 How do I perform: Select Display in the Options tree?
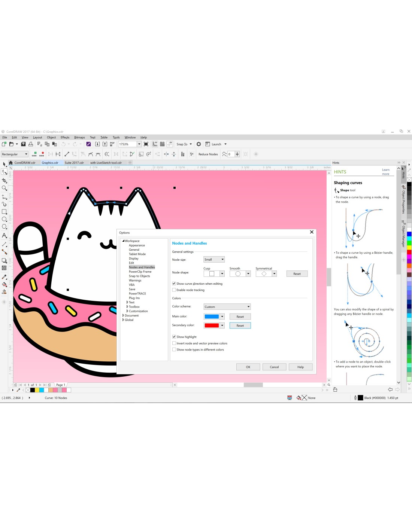click(134, 259)
